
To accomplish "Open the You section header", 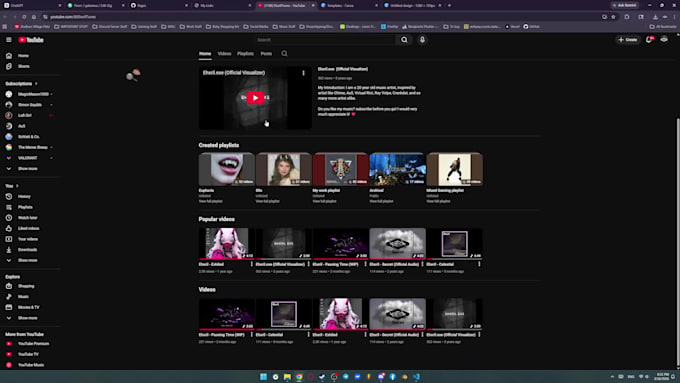I will pos(12,186).
